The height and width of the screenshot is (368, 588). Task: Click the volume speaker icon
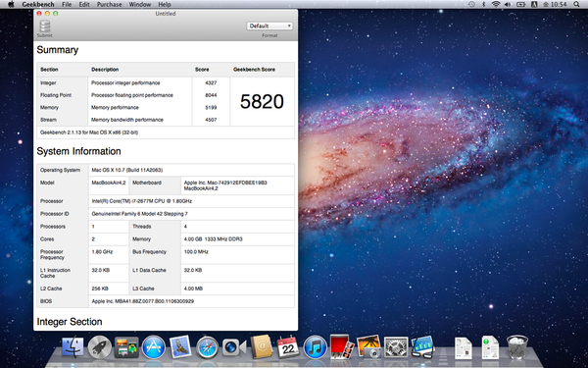(x=508, y=4)
